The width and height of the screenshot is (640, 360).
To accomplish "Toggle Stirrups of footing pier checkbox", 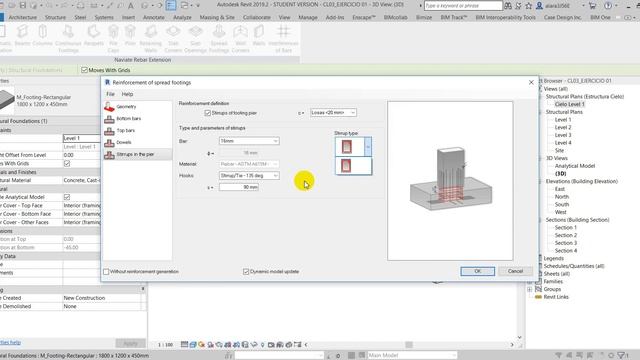I will click(207, 113).
